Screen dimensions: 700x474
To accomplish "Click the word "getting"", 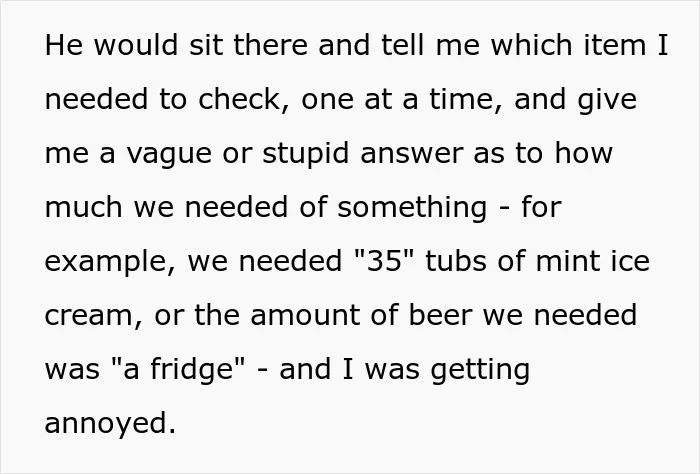I will [x=480, y=370].
